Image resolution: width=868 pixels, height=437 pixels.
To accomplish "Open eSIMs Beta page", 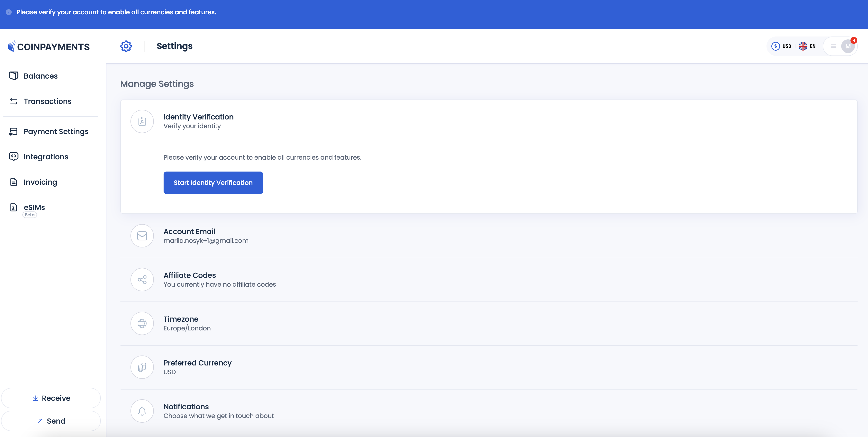I will [34, 208].
